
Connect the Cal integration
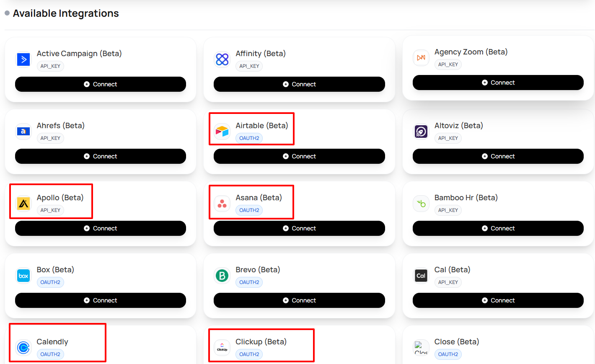click(x=498, y=300)
